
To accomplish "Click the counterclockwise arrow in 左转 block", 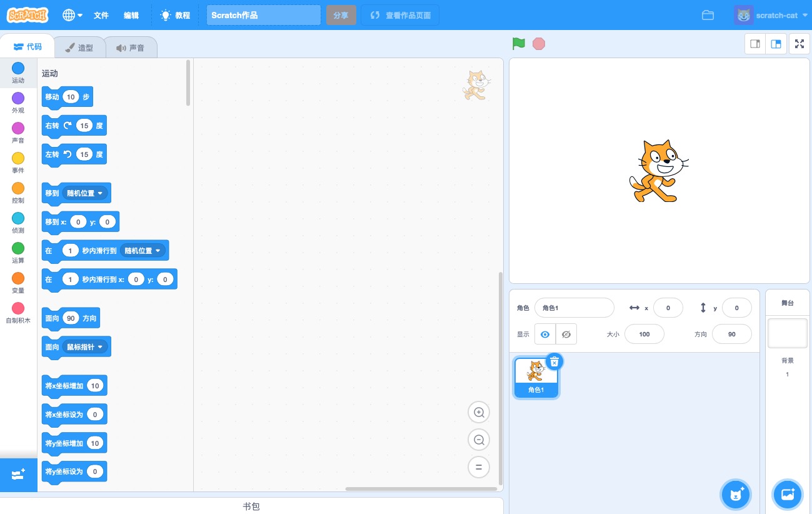I will [x=68, y=154].
